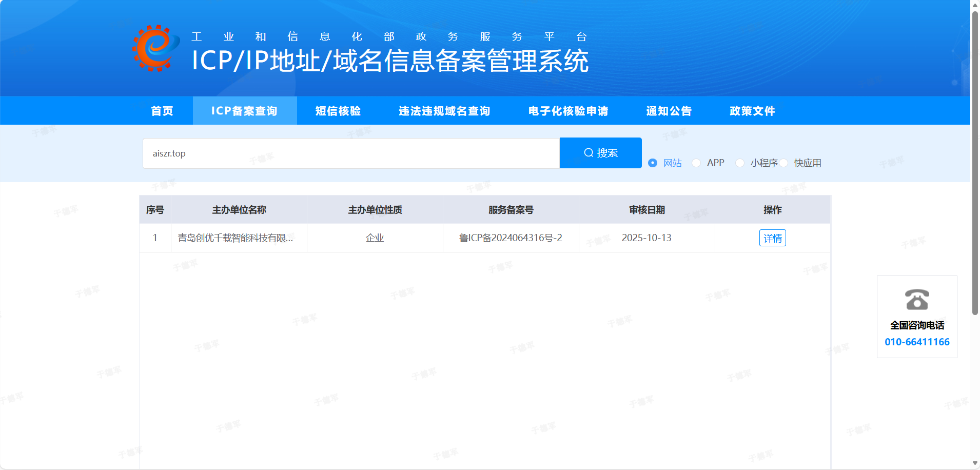Image resolution: width=980 pixels, height=470 pixels.
Task: Open the ICP备案查询 tab
Action: coord(244,111)
